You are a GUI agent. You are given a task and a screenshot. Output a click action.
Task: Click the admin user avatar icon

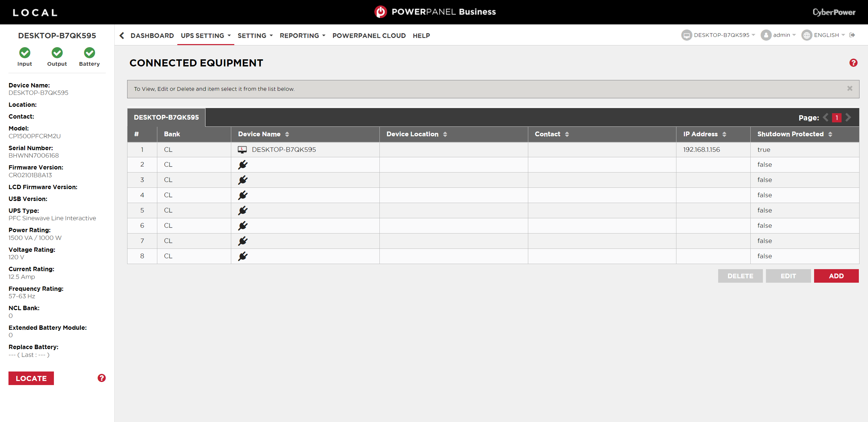point(766,35)
